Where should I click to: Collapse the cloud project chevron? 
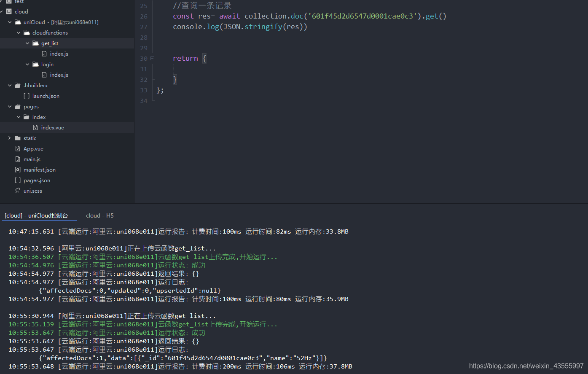(1, 12)
